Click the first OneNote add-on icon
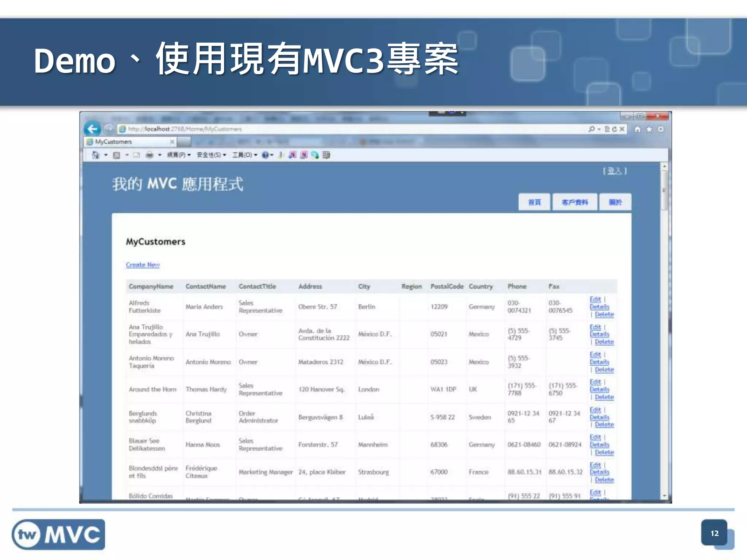Viewport: 747px width, 560px height. coord(292,155)
